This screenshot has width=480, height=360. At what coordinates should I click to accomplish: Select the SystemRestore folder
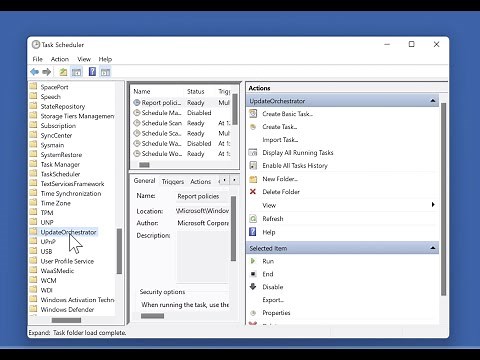point(61,155)
